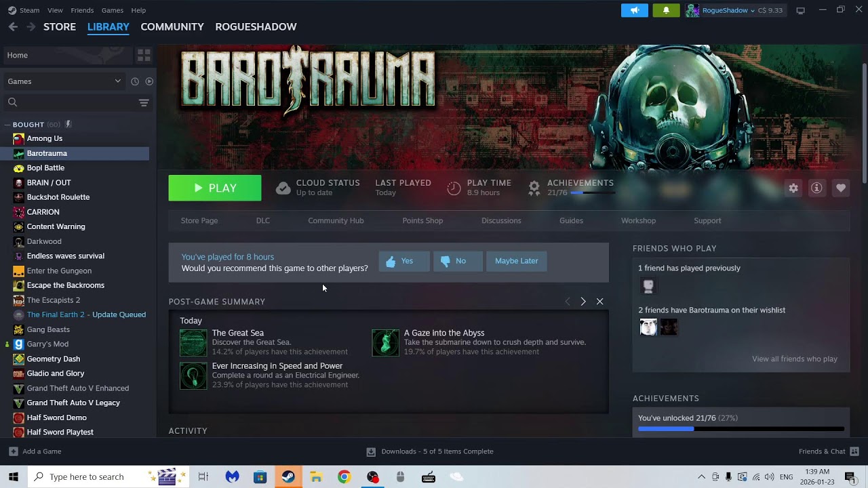Image resolution: width=868 pixels, height=488 pixels.
Task: Show hidden system tray icons chevron
Action: [701, 476]
